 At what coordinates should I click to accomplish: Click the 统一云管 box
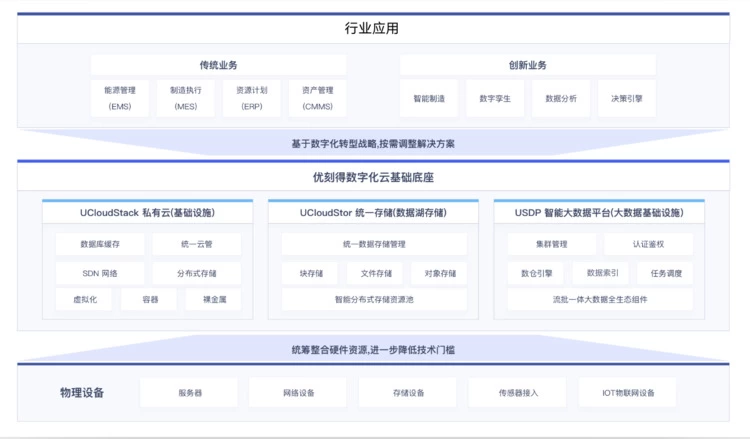pyautogui.click(x=197, y=244)
